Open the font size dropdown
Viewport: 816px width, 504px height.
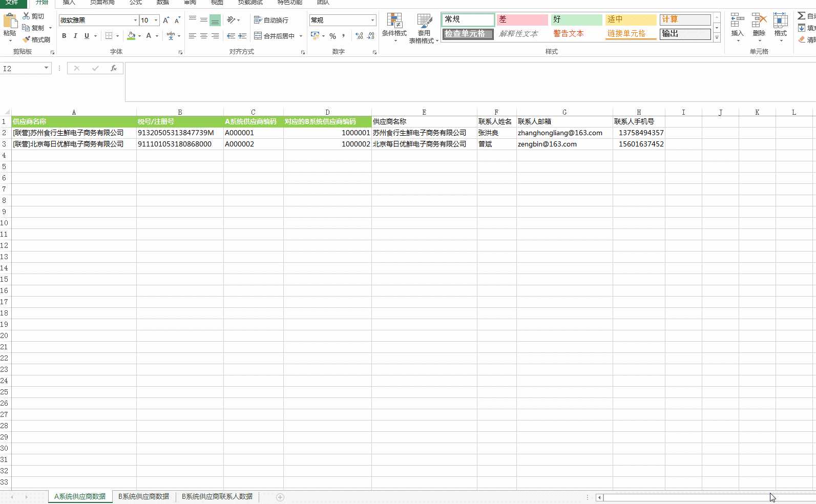[156, 20]
